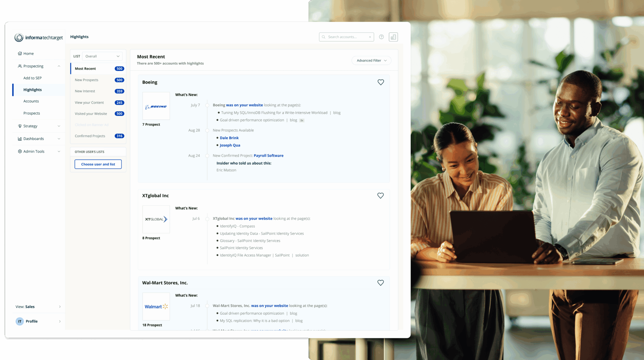Open the Boeing logo thumbnail
Viewport: 644px width, 360px height.
156,106
